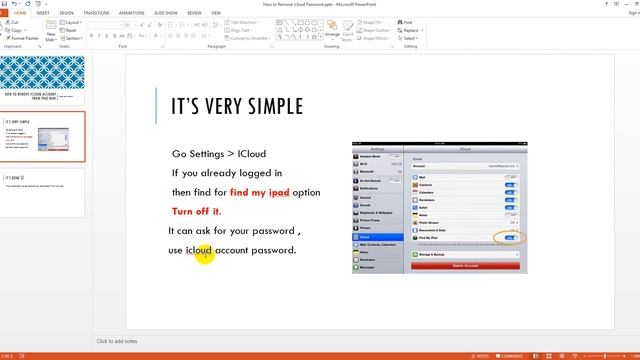Activate Format Painter
Image resolution: width=640 pixels, height=360 pixels.
(22, 38)
